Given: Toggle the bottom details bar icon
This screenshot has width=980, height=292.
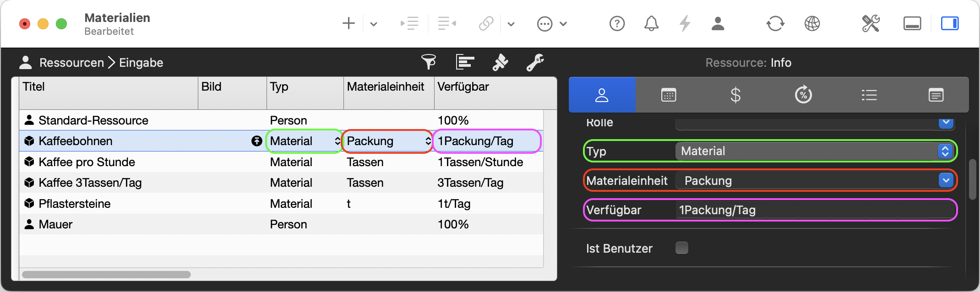Looking at the screenshot, I should (912, 23).
